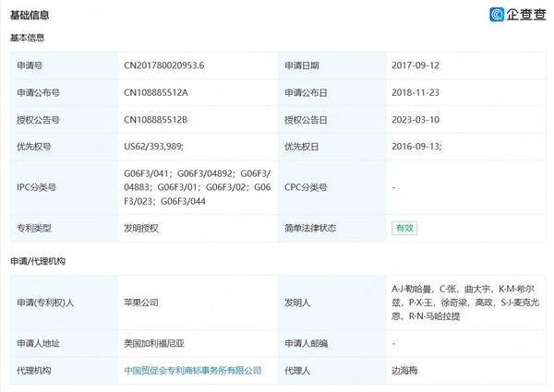Click the 代理人 label cell
The image size is (554, 392).
coord(331,371)
